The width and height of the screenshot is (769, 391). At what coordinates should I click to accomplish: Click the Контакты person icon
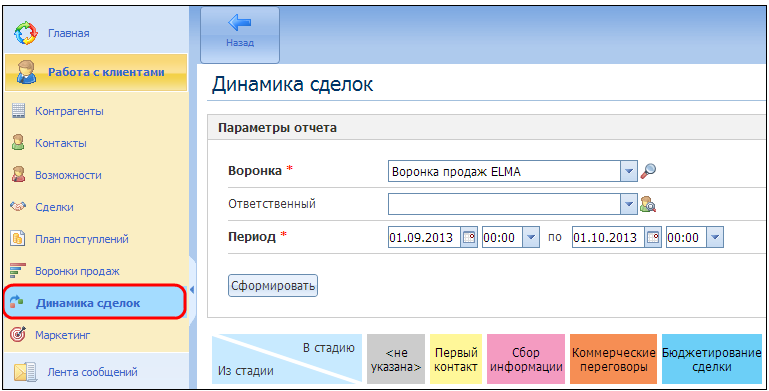19,143
